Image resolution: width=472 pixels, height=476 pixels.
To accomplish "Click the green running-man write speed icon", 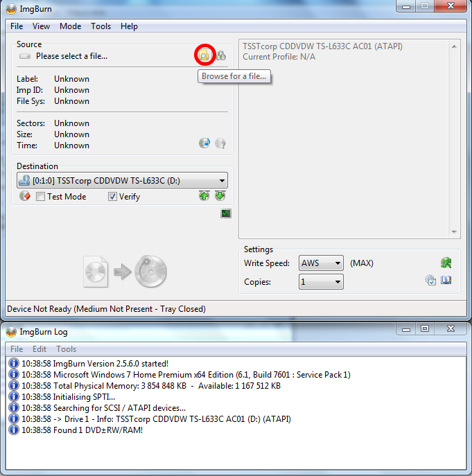I will coord(446,263).
